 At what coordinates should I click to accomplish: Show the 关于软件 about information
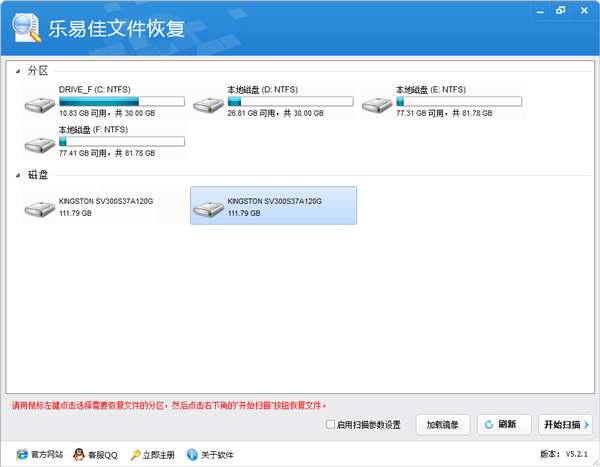pyautogui.click(x=210, y=454)
